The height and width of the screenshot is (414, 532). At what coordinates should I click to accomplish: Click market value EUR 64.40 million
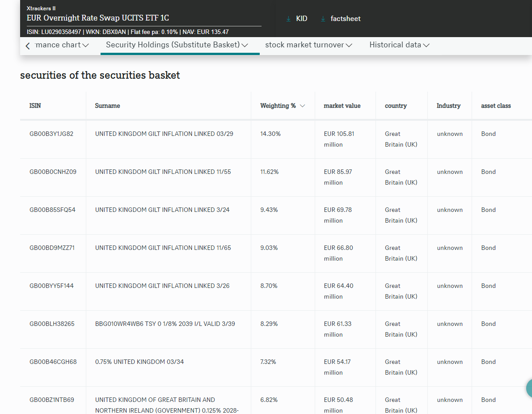[x=338, y=291]
